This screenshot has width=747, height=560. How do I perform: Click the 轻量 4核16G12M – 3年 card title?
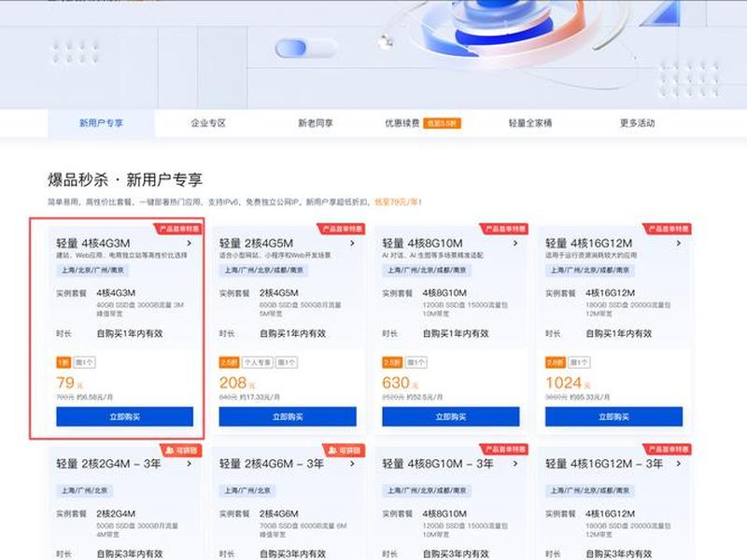(x=604, y=463)
